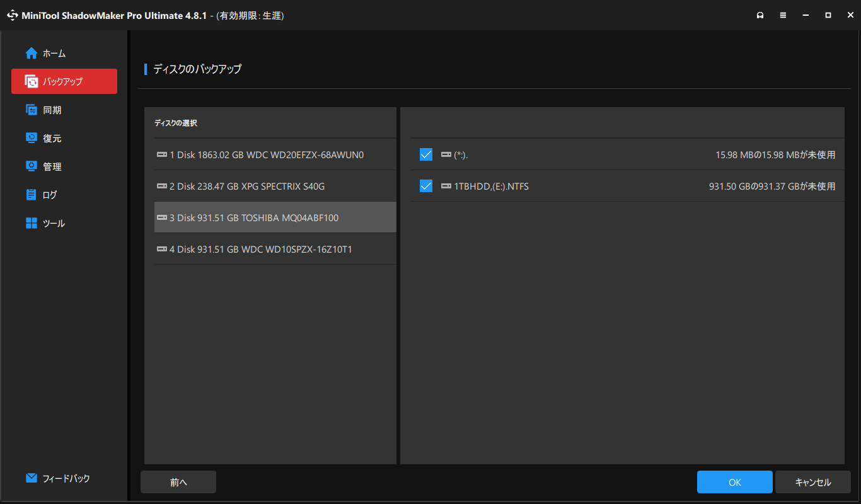861x504 pixels.
Task: Click the キャンセル button
Action: 813,482
